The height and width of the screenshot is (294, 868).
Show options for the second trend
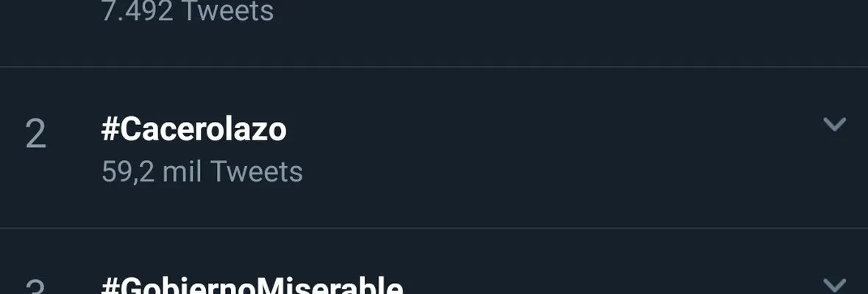(x=834, y=125)
